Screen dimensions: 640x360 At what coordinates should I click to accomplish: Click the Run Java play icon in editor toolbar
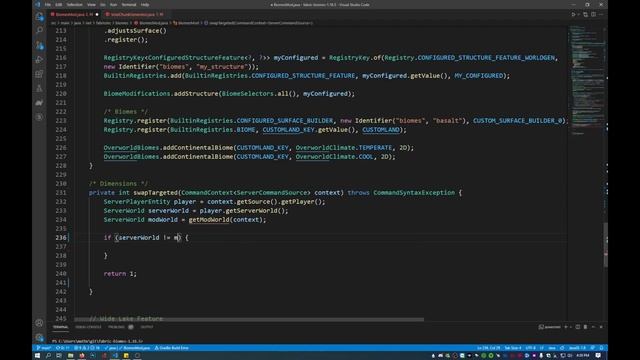click(573, 14)
